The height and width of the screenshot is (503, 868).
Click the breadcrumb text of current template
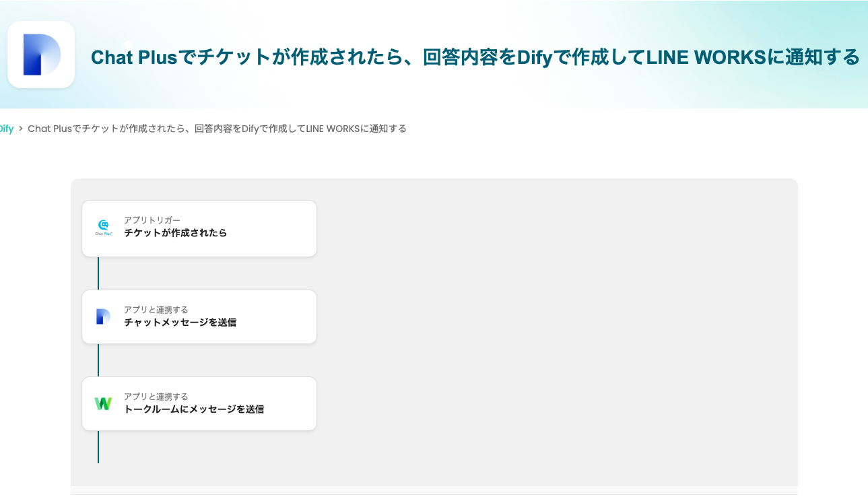point(217,129)
